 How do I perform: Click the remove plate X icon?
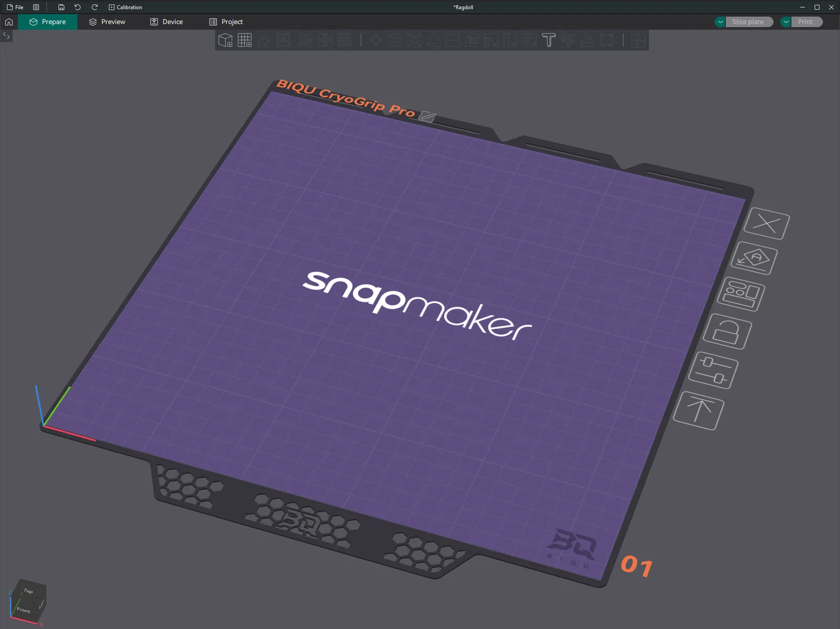point(767,224)
